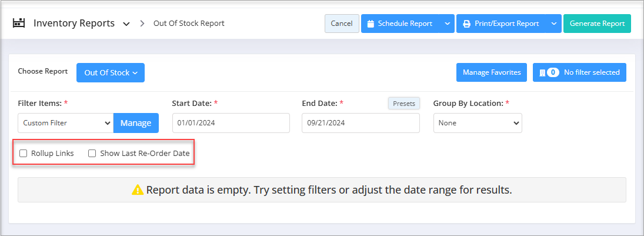Image resolution: width=644 pixels, height=236 pixels.
Task: Click the breadcrumb arrow before Out Of Stock Report
Action: (x=142, y=24)
